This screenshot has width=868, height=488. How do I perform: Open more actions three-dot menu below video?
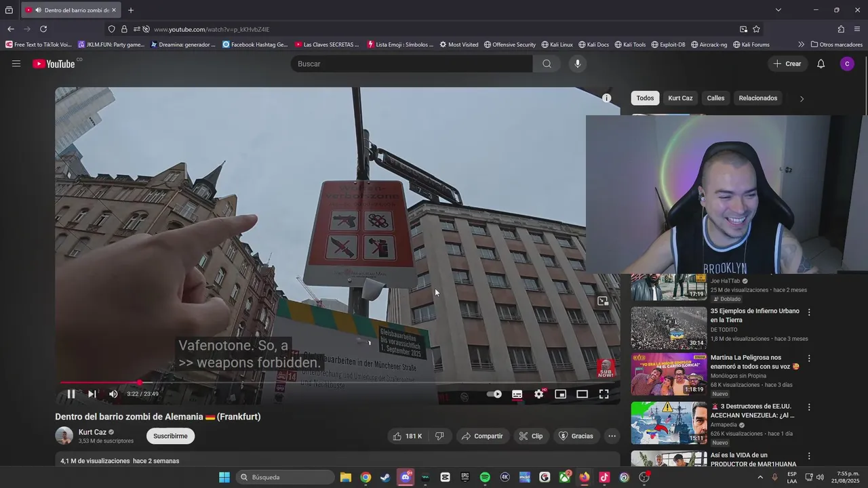pos(612,436)
